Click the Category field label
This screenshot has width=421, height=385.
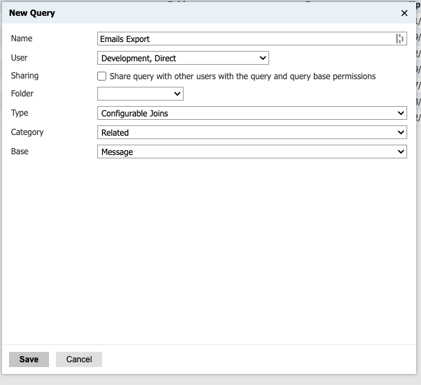(27, 132)
